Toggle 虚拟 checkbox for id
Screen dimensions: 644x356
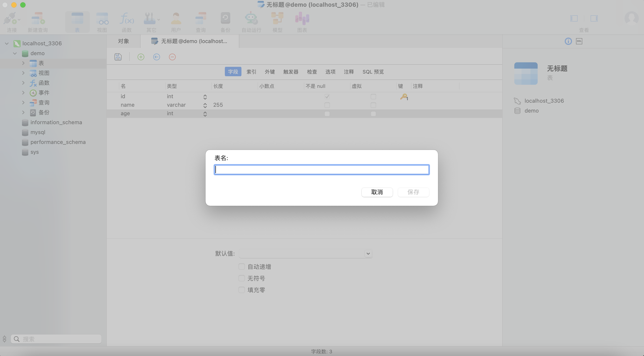[x=373, y=96]
